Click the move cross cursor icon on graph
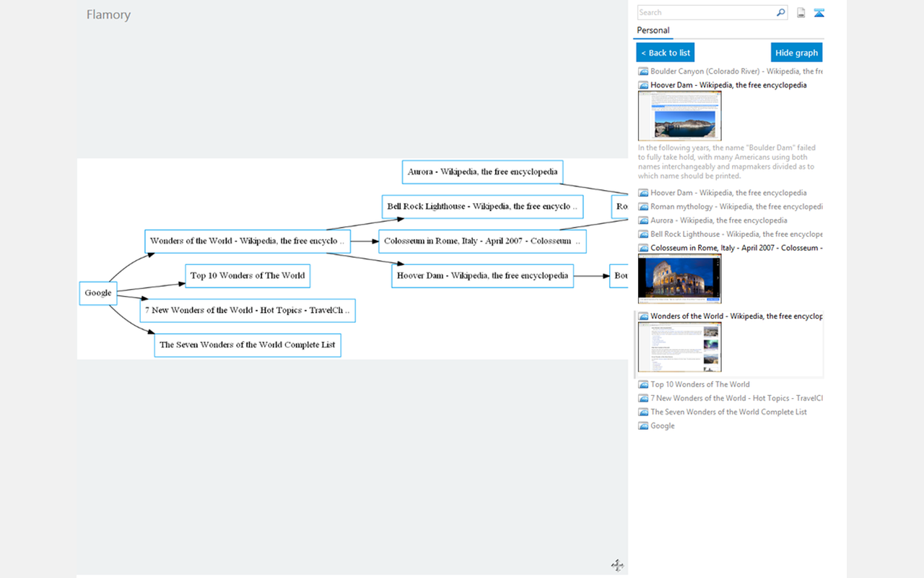This screenshot has width=924, height=578. (x=617, y=565)
